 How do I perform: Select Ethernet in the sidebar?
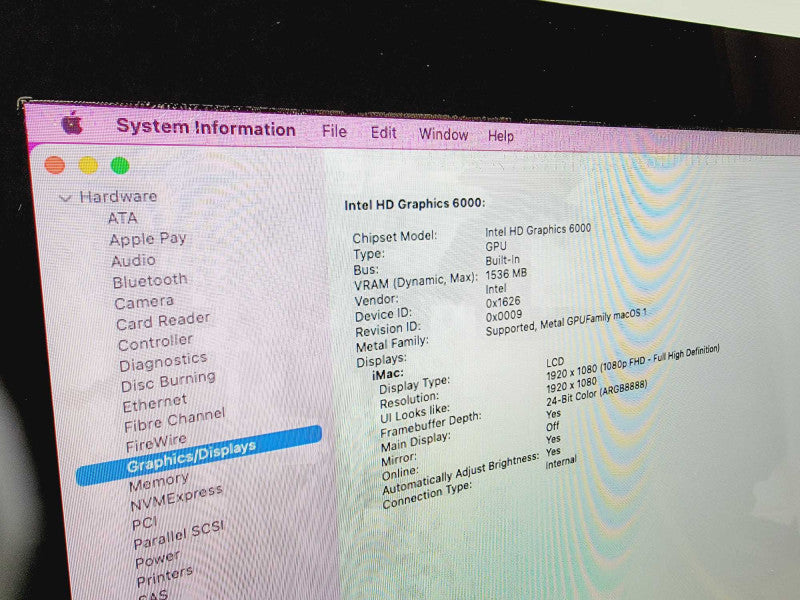pos(155,403)
